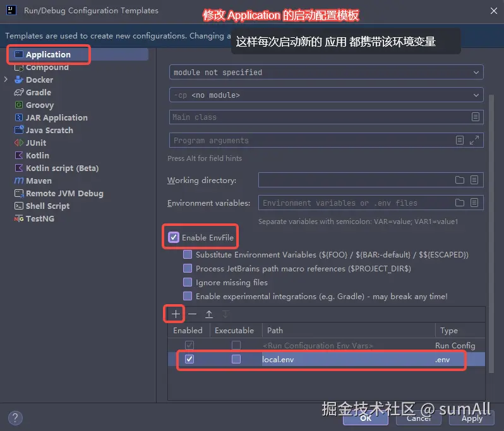Click the Docker whale icon
The height and width of the screenshot is (431, 504).
(x=19, y=80)
